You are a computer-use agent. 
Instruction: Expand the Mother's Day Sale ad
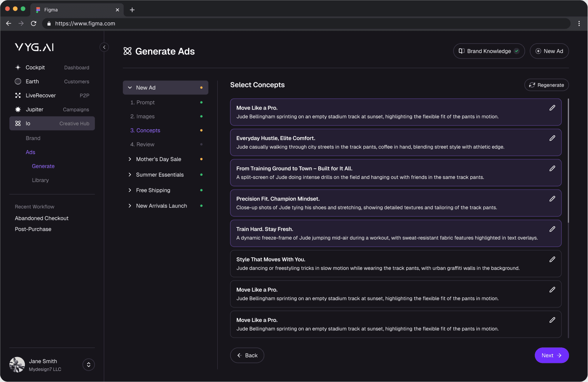click(130, 159)
